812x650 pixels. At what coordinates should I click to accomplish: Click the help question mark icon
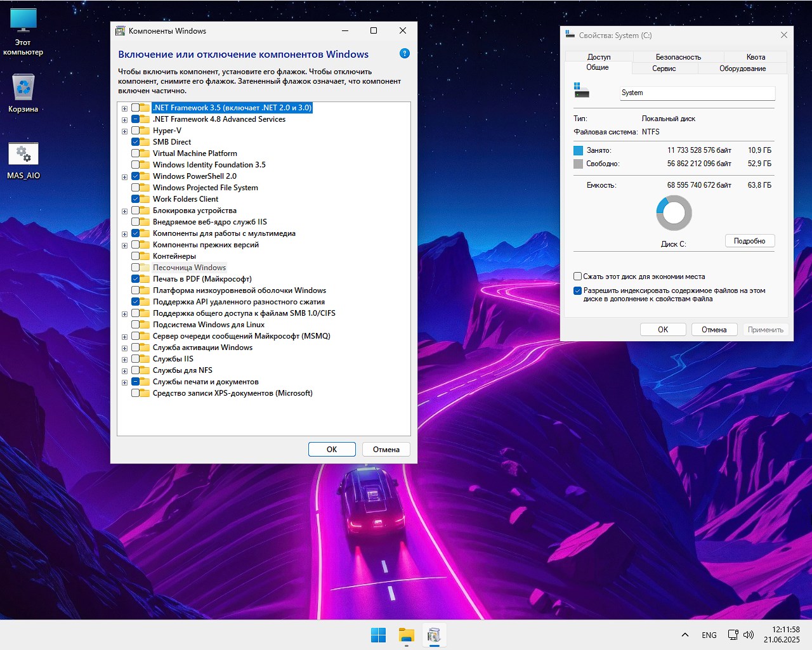point(404,54)
